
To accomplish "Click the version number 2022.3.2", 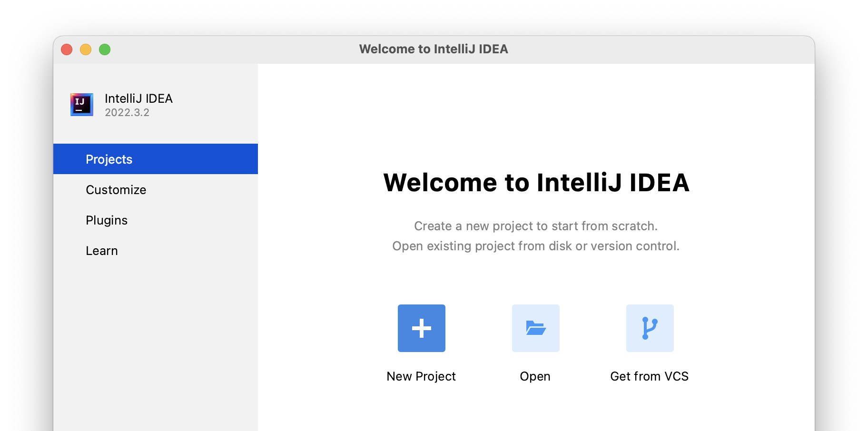I will 127,112.
